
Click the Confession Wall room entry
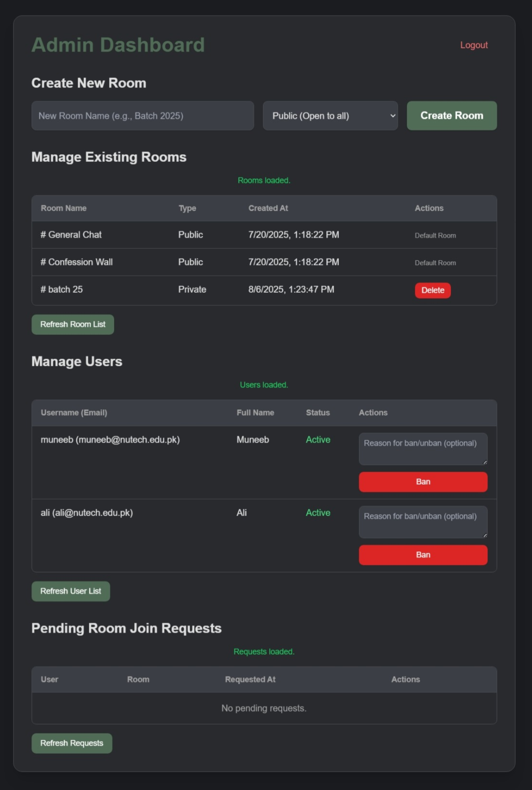point(77,262)
